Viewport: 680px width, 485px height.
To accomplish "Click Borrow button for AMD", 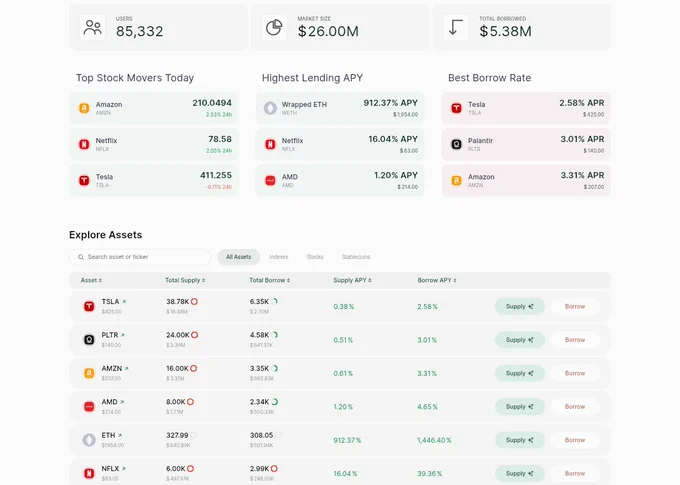I will 575,406.
